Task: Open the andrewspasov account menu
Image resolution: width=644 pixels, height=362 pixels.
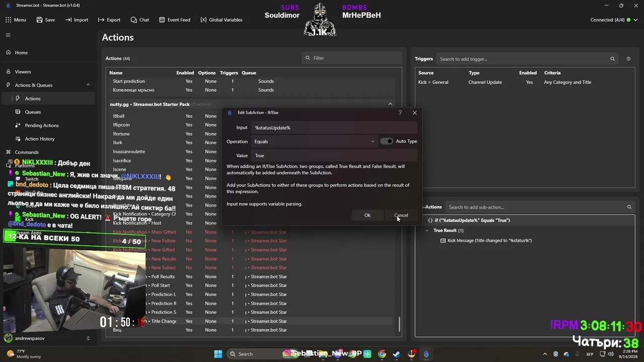Action: pos(48,338)
